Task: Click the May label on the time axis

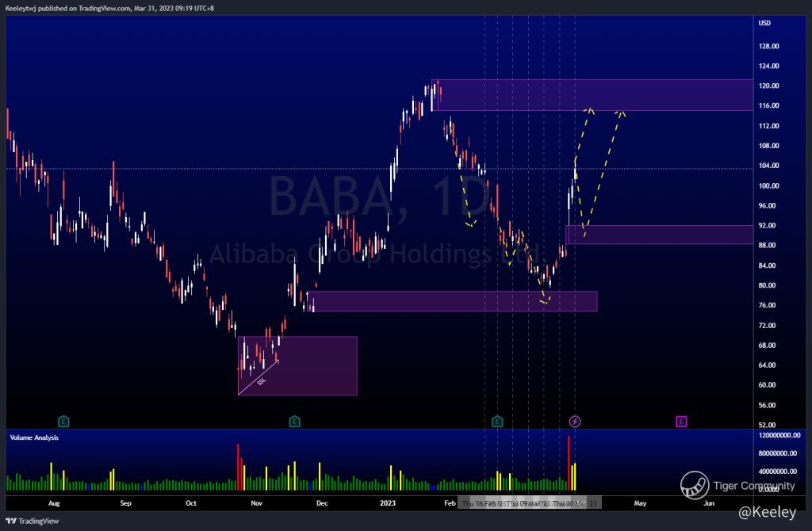Action: (x=640, y=503)
